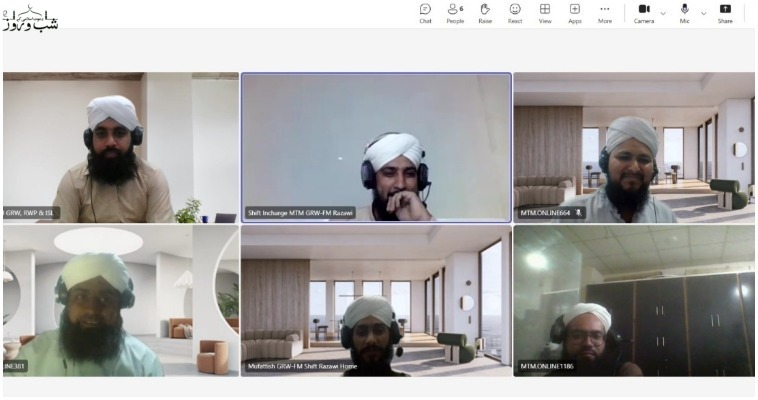Click the Share screen icon

pyautogui.click(x=725, y=12)
